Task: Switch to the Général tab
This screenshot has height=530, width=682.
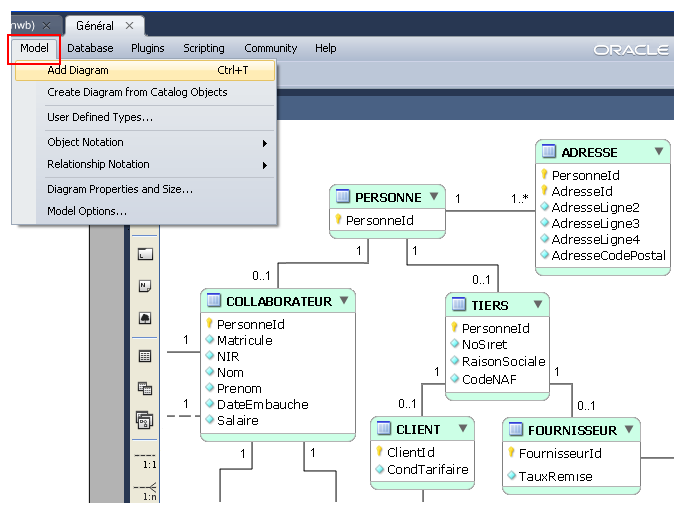Action: (95, 25)
